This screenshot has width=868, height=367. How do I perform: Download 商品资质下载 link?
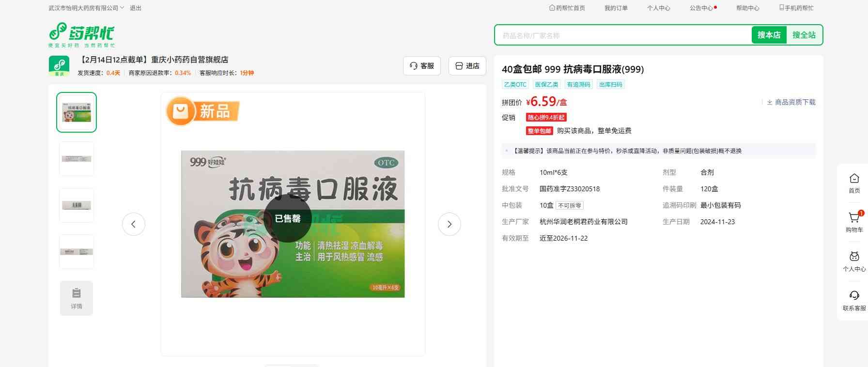tap(791, 102)
